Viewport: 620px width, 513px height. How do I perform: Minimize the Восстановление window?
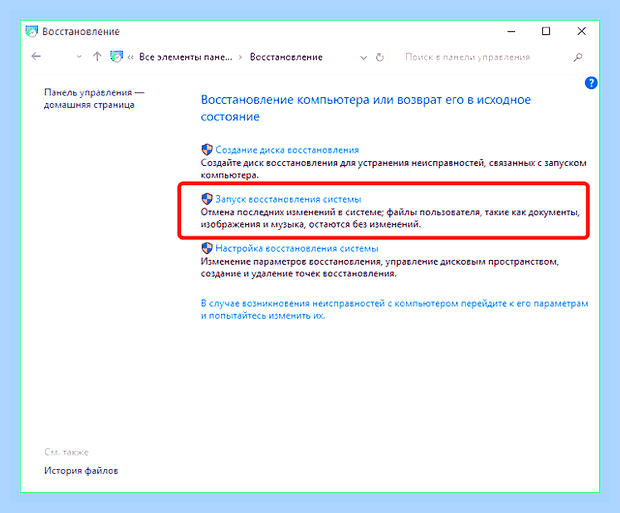(511, 31)
